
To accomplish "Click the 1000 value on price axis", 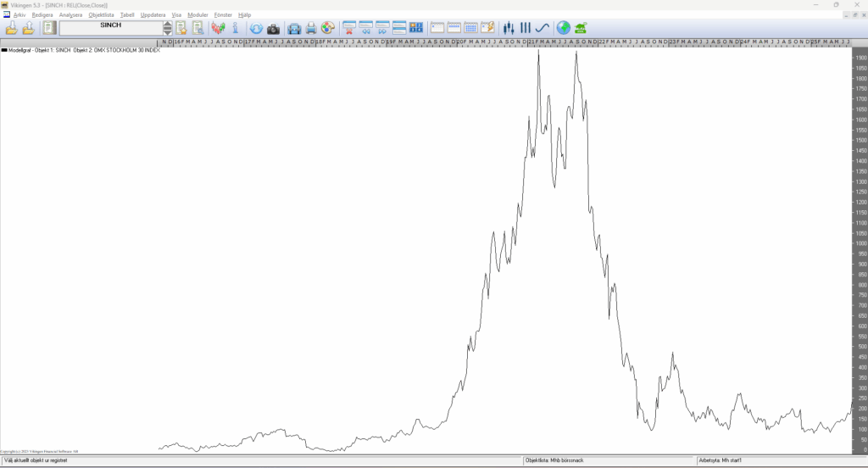I will click(861, 243).
